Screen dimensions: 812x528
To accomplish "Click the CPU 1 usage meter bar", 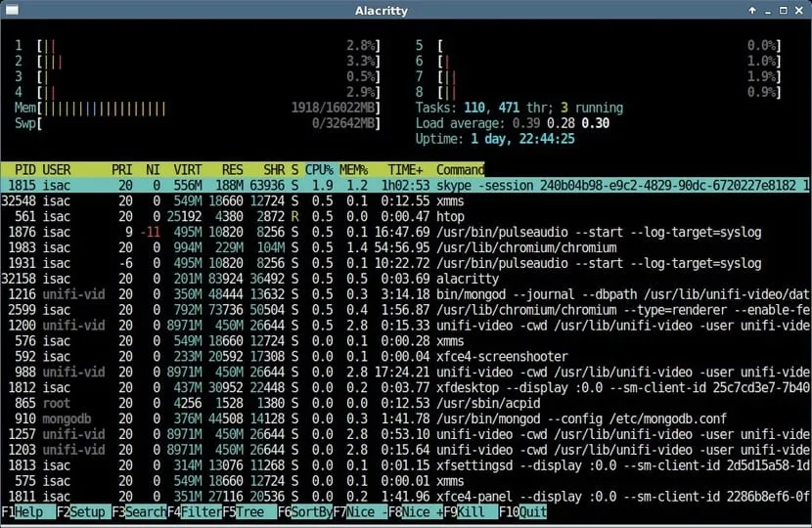I will click(x=208, y=46).
